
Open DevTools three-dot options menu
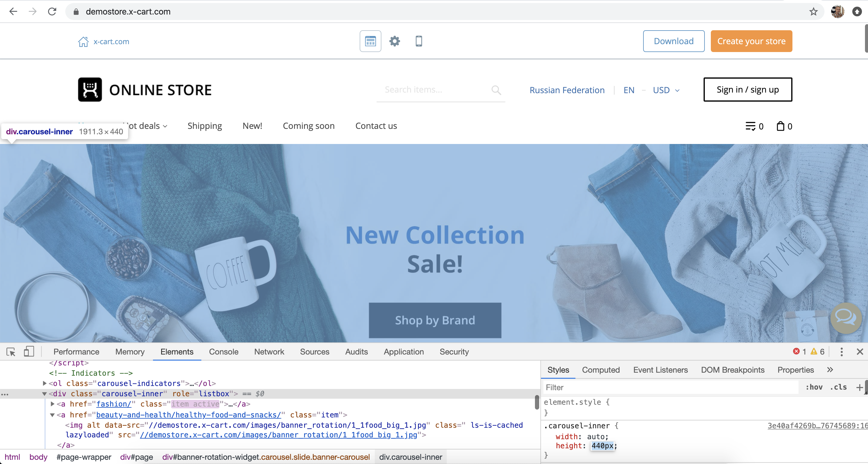(841, 352)
